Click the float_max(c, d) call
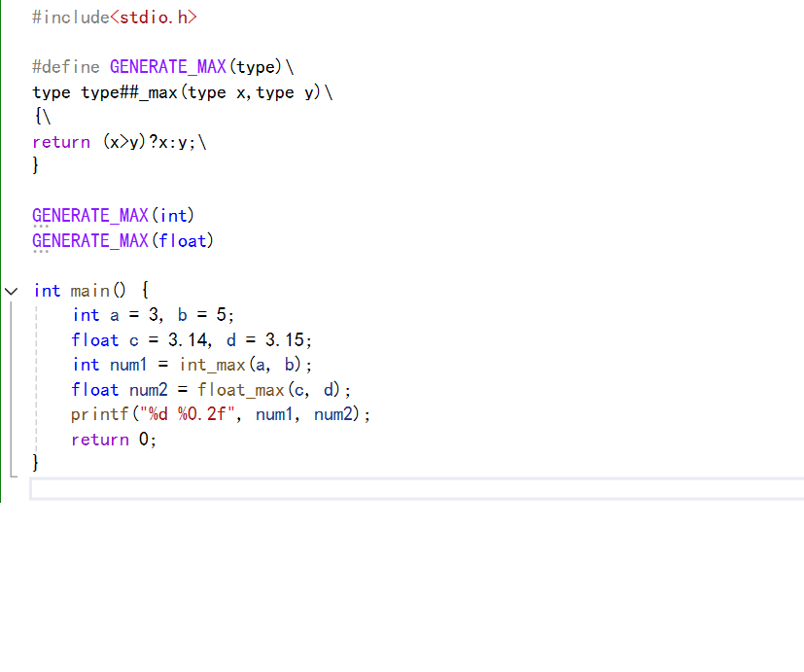804x672 pixels. [274, 390]
